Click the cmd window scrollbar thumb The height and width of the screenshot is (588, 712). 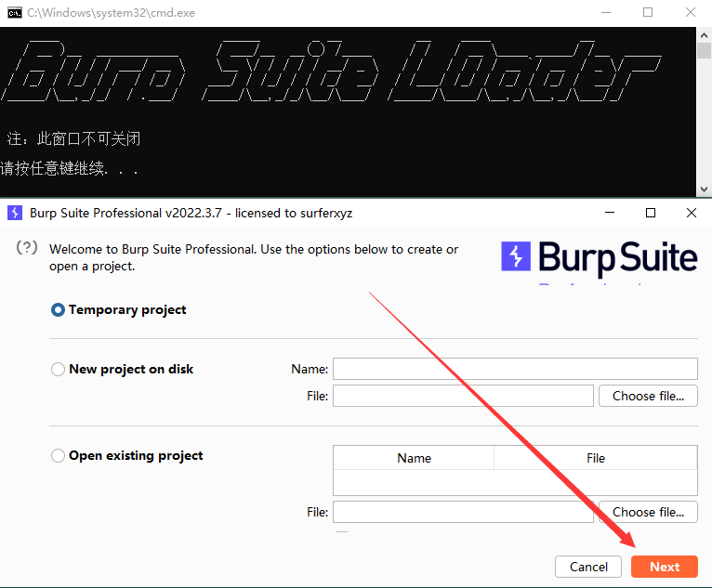[x=704, y=50]
